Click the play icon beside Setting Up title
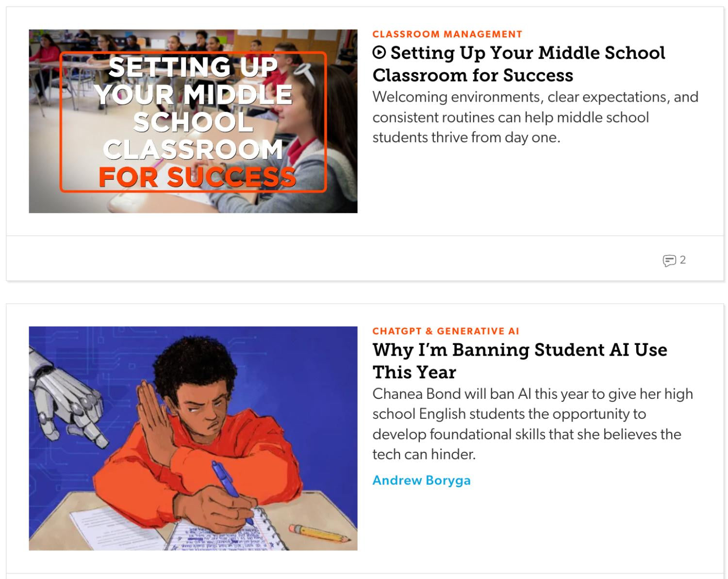Viewport: 728px width, 579px height. (379, 52)
